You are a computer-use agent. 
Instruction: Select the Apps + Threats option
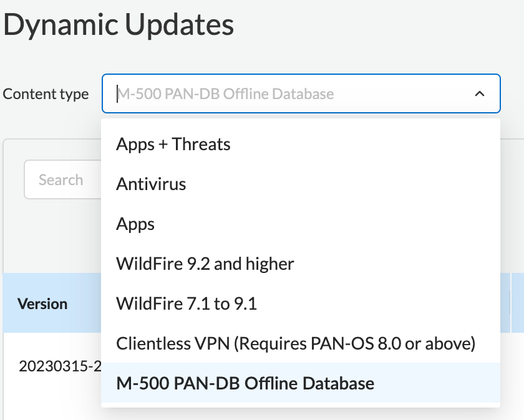click(301, 145)
